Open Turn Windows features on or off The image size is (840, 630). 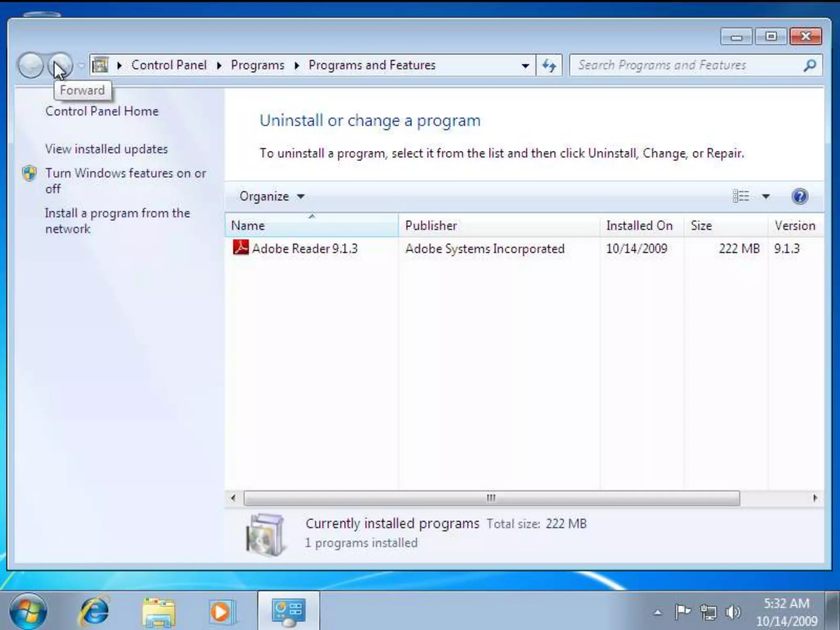(x=126, y=181)
